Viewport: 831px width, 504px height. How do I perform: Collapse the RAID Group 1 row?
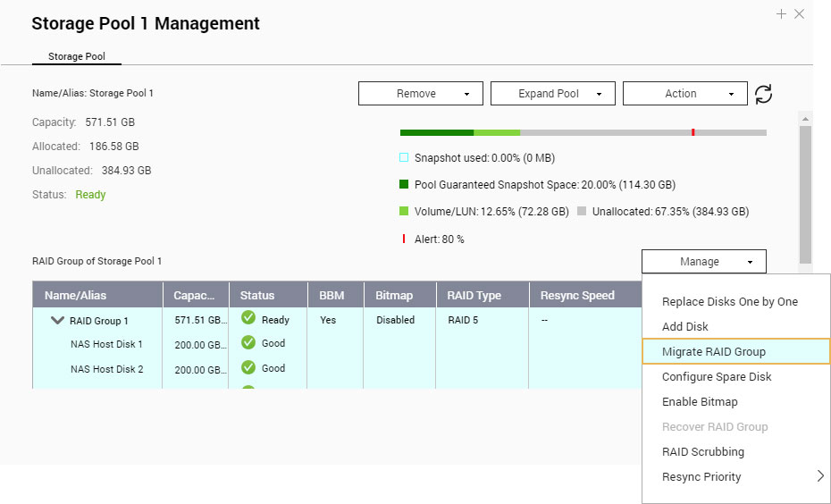[x=58, y=321]
